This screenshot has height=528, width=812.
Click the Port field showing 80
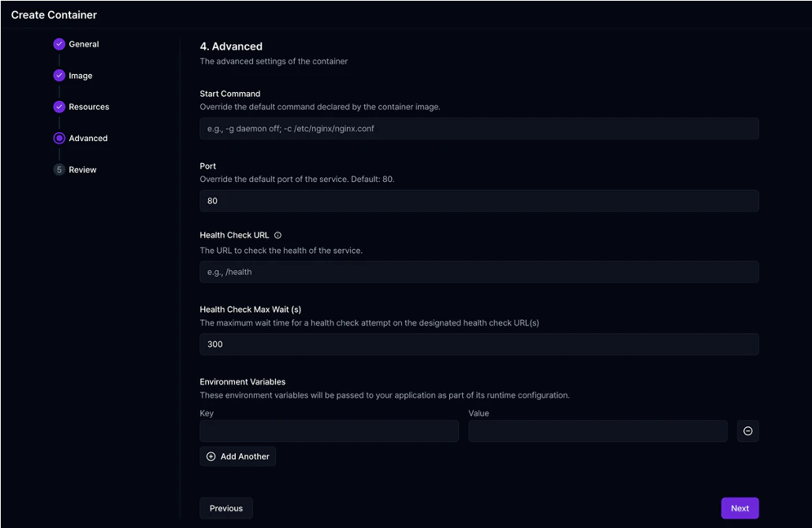pos(479,200)
